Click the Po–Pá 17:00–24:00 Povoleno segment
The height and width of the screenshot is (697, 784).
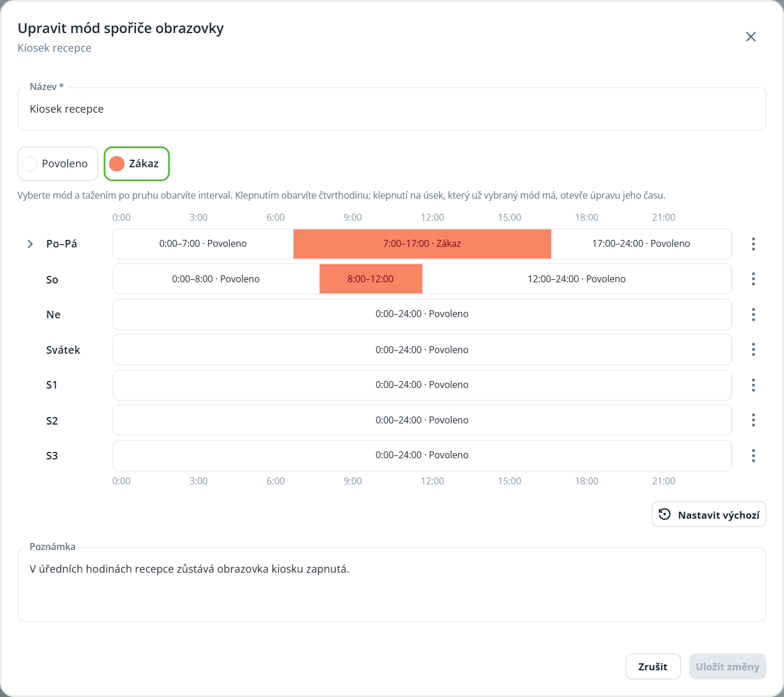[641, 244]
